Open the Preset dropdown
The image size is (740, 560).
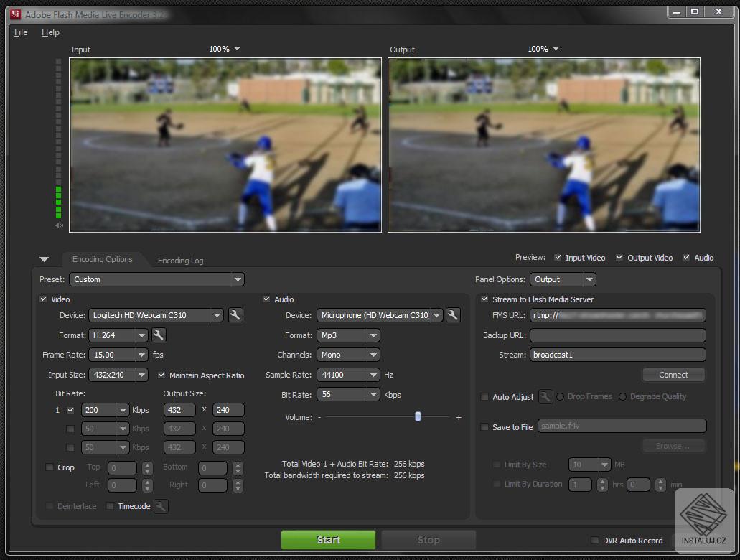(x=157, y=279)
